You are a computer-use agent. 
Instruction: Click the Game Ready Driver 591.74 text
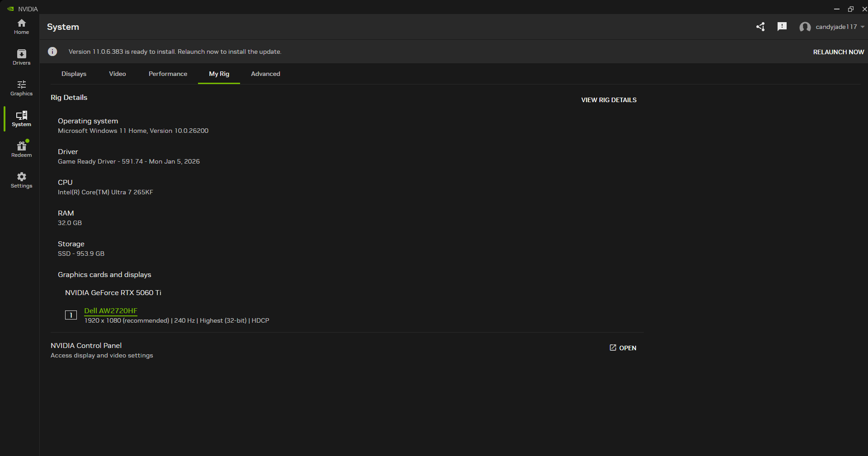click(x=129, y=161)
